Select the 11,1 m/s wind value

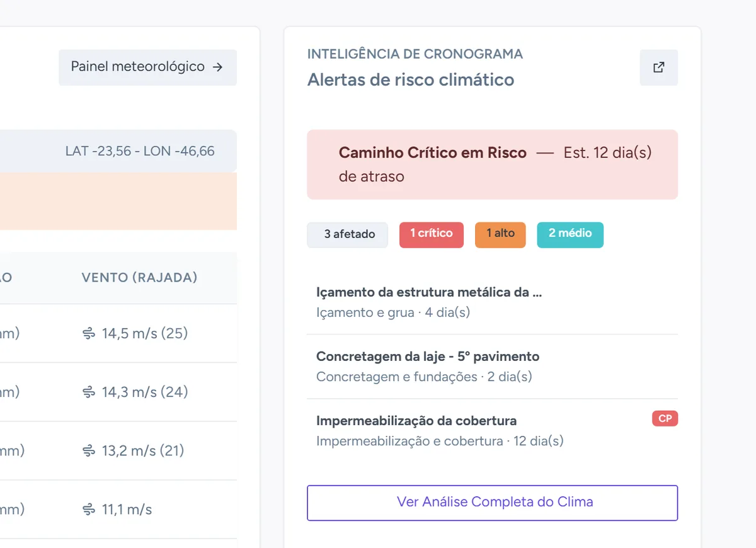tap(127, 509)
